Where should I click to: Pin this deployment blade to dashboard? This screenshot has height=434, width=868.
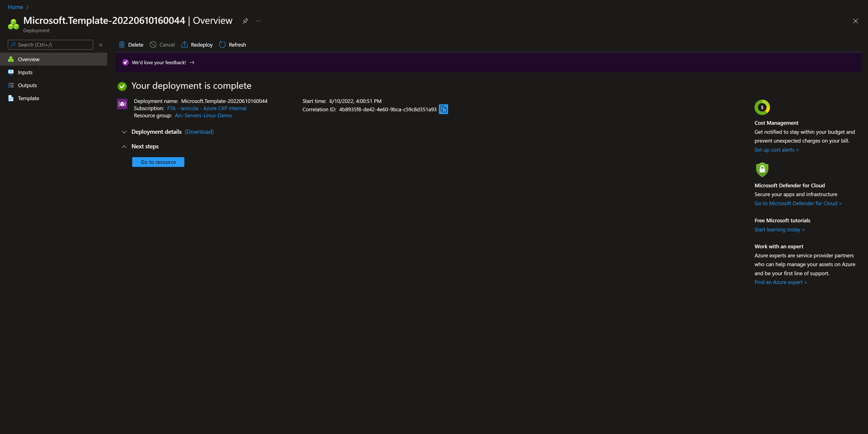click(245, 21)
